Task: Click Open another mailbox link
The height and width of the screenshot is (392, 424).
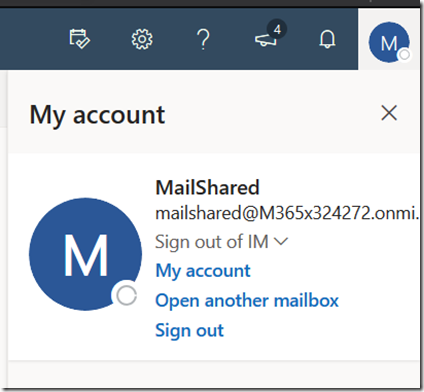Action: click(247, 301)
